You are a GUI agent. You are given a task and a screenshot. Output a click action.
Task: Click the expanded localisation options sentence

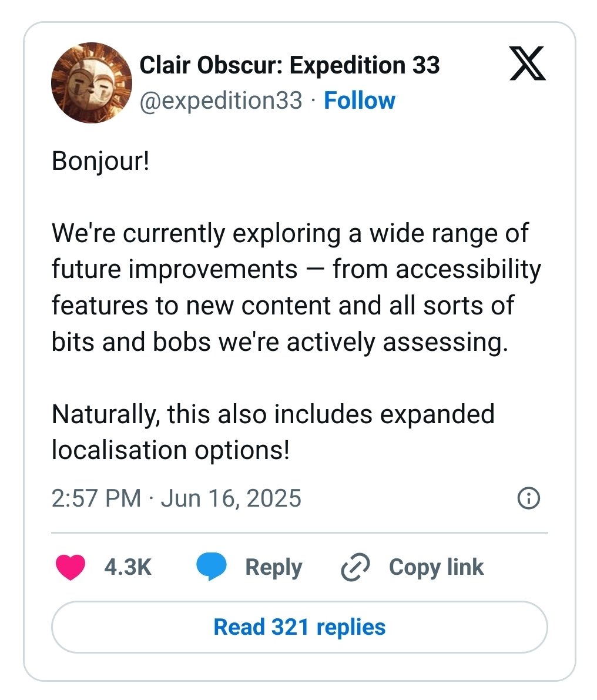tap(273, 432)
